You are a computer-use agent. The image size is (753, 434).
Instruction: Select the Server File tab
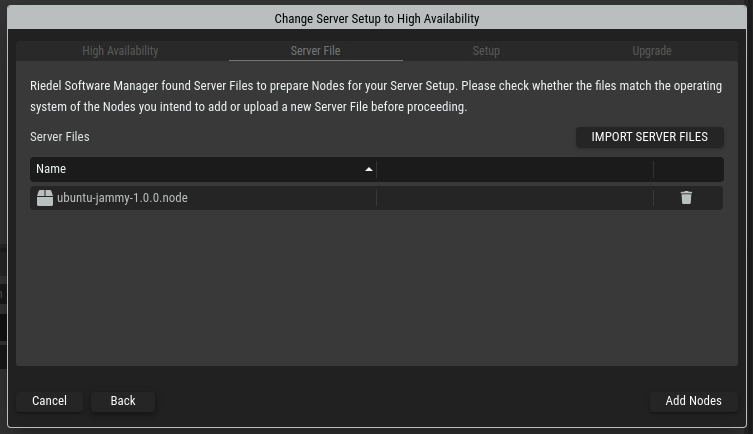click(x=316, y=51)
